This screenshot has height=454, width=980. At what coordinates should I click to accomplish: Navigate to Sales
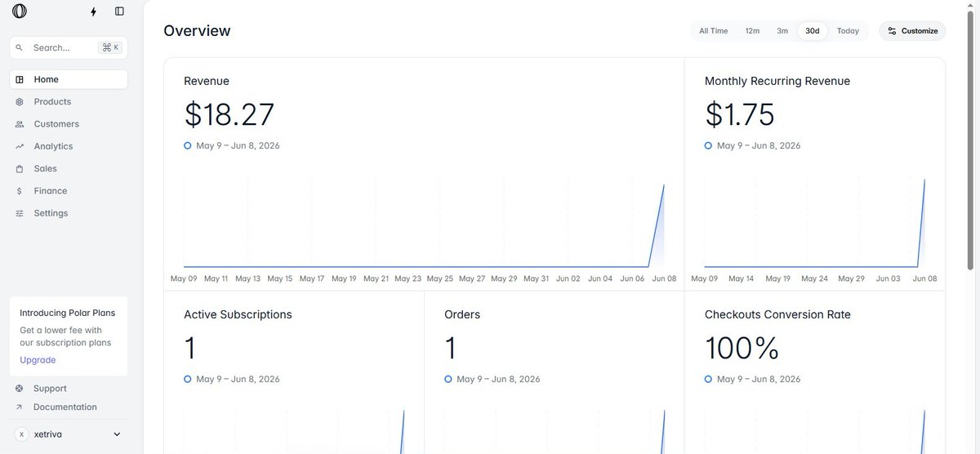69,169
